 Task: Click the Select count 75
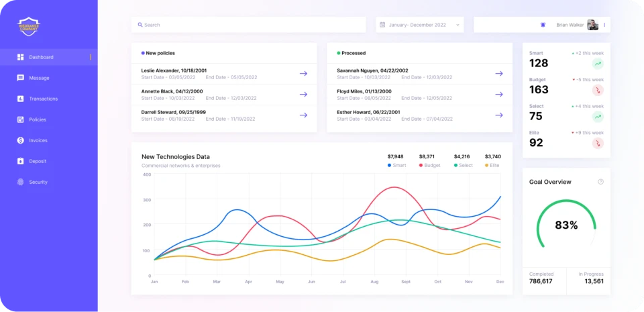(535, 116)
